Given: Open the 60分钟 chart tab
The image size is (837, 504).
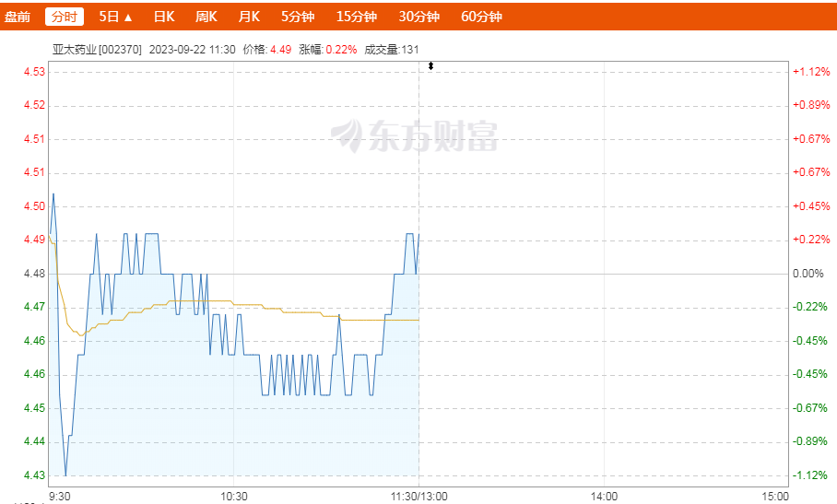Looking at the screenshot, I should pyautogui.click(x=481, y=17).
